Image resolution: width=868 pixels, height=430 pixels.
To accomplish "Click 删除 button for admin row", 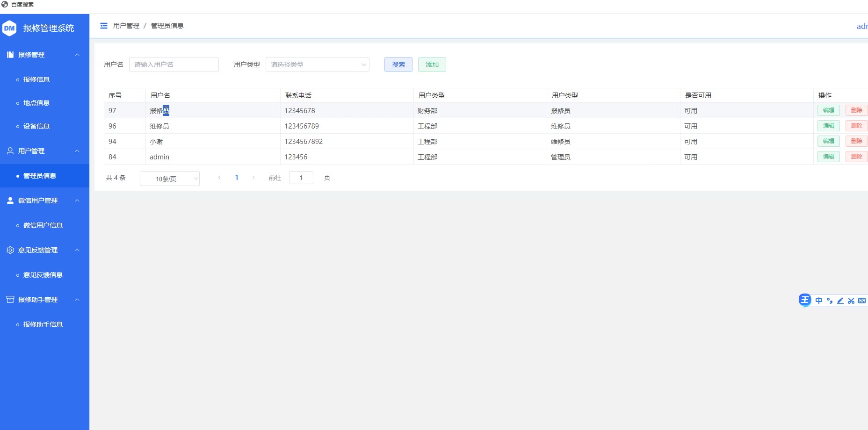I will tap(856, 157).
